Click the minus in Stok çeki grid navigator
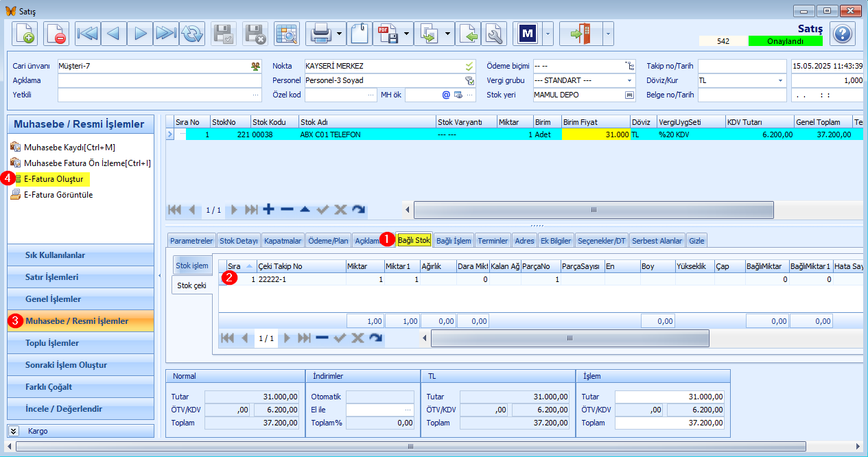Viewport: 868px width, 457px height. tap(322, 338)
